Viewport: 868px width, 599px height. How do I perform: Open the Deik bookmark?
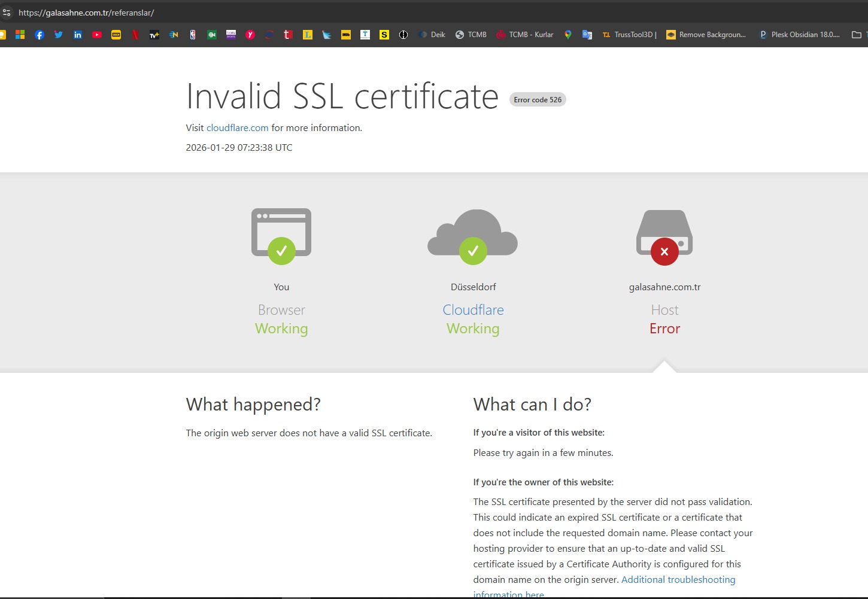[x=432, y=35]
